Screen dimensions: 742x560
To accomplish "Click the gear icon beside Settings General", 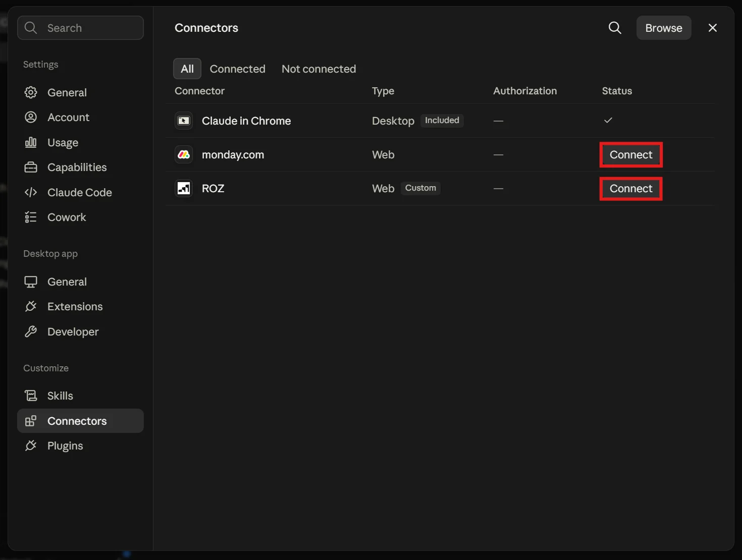I will [31, 92].
